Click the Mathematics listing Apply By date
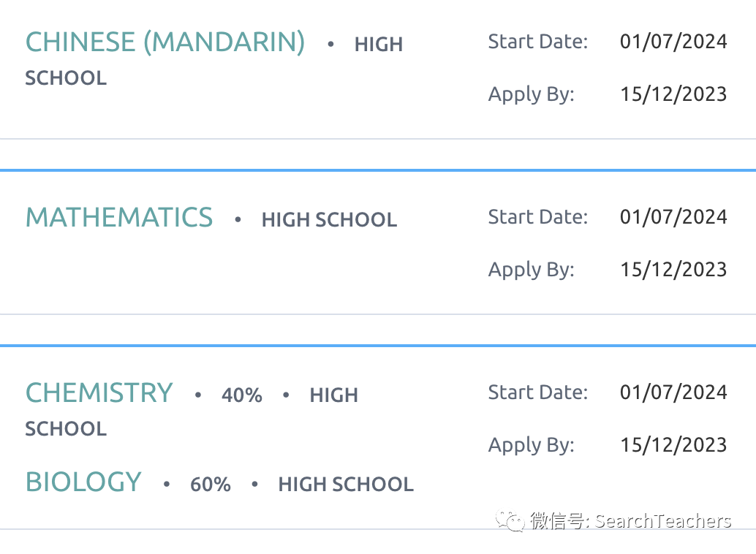Screen dimensions: 756x554 tap(673, 270)
